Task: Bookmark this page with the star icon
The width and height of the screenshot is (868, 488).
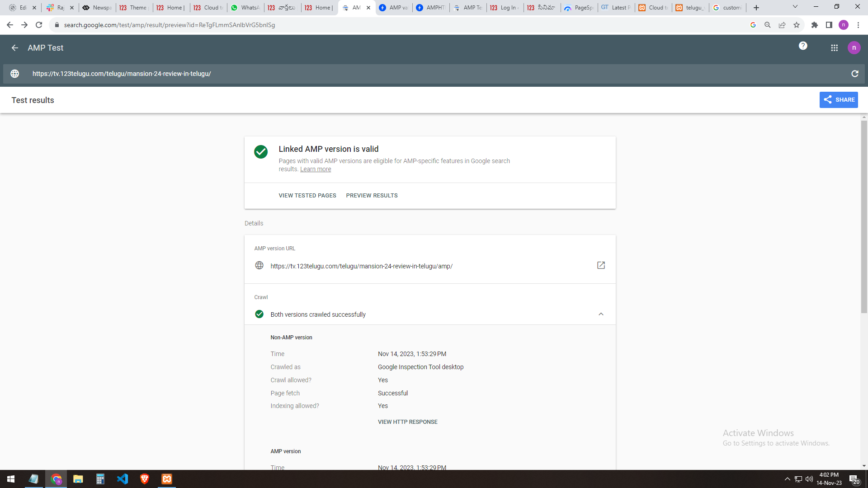Action: coord(797,25)
